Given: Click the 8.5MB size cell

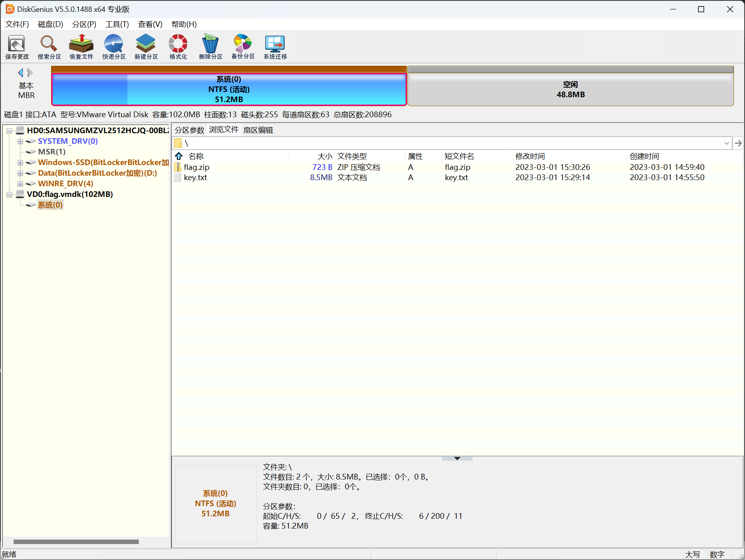Looking at the screenshot, I should 321,177.
